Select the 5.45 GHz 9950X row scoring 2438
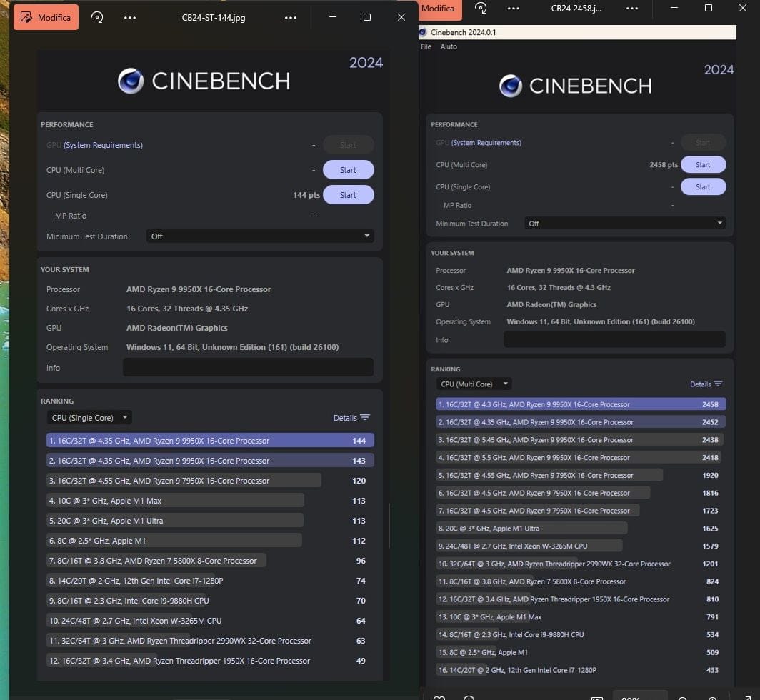This screenshot has width=760, height=700. point(581,440)
